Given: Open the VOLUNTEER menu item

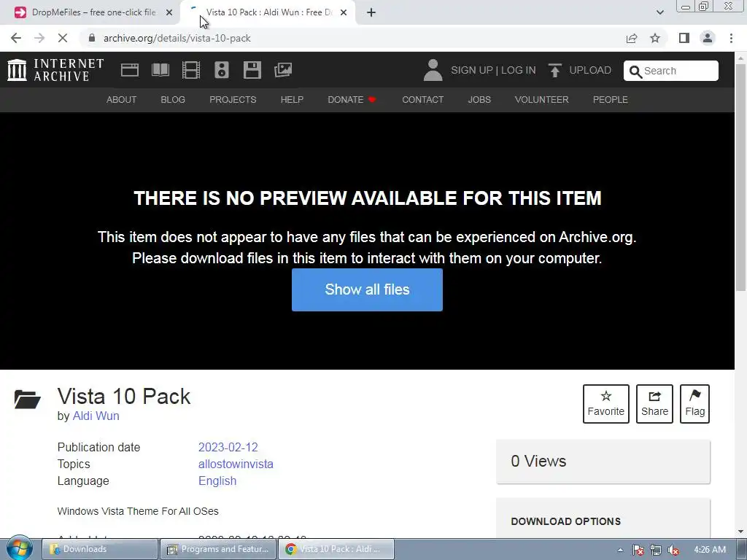Looking at the screenshot, I should [542, 99].
